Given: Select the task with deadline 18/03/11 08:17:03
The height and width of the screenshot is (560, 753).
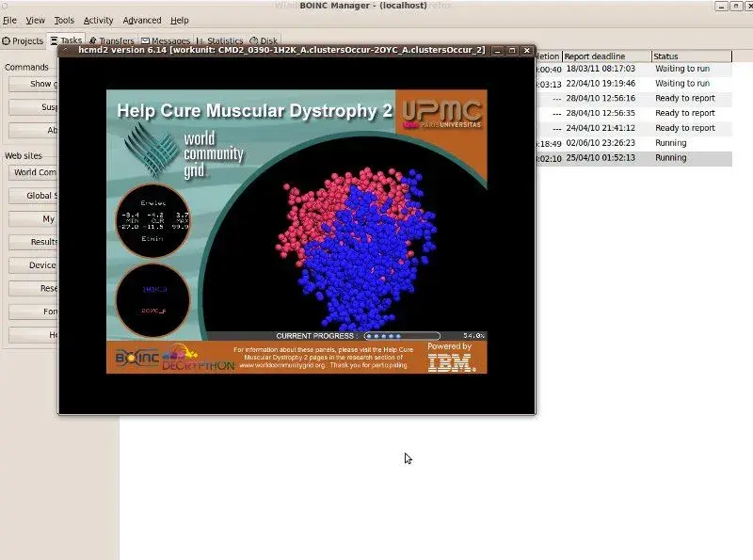Looking at the screenshot, I should (x=633, y=69).
